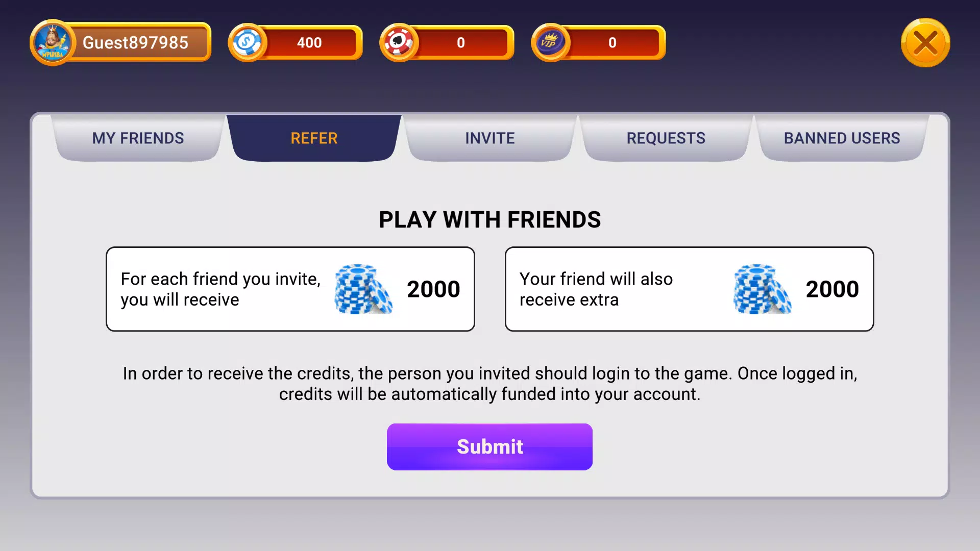Click blue chip stack in invite reward box
980x551 pixels.
(x=363, y=289)
